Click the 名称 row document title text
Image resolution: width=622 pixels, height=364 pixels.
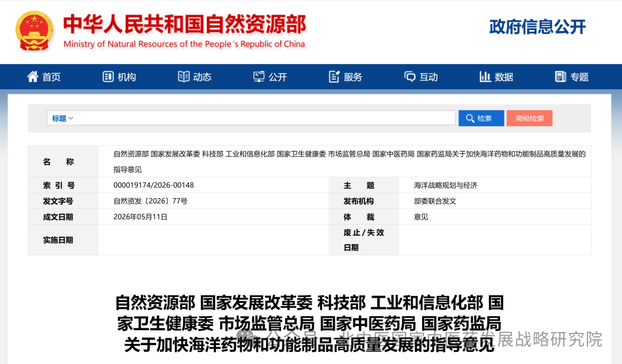[x=350, y=161]
